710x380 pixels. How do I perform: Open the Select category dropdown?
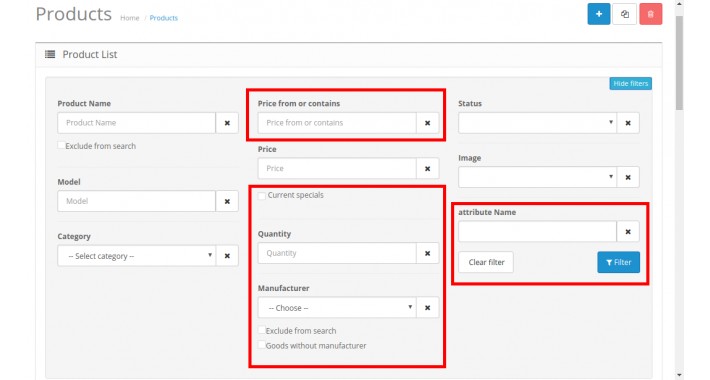pyautogui.click(x=137, y=256)
